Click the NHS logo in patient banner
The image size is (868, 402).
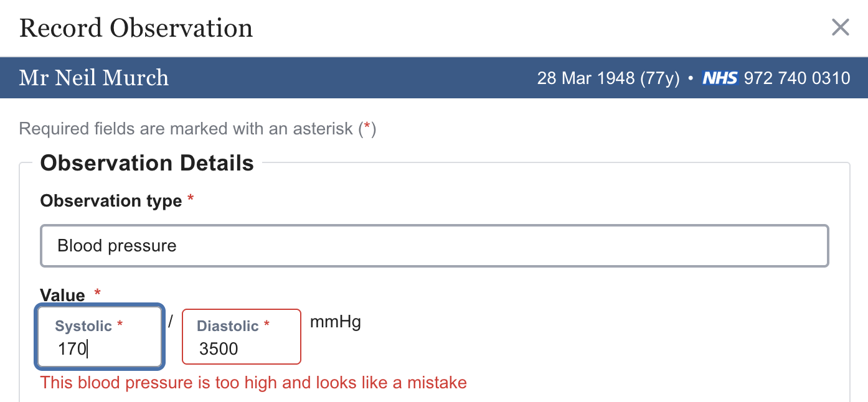(720, 78)
